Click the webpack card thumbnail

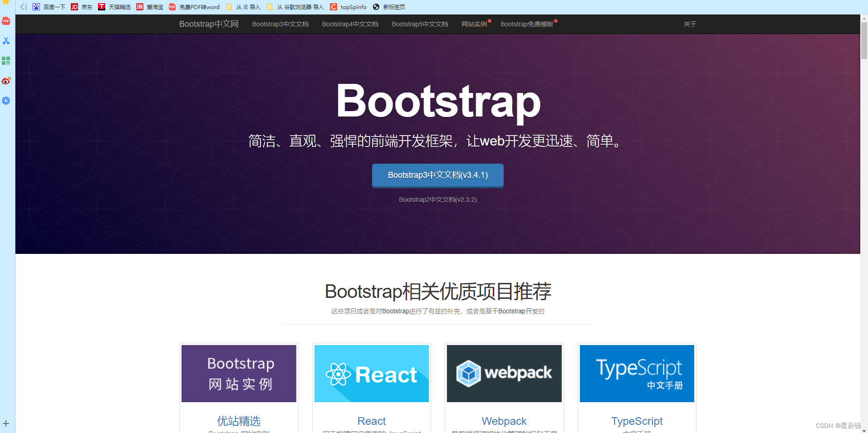[504, 374]
